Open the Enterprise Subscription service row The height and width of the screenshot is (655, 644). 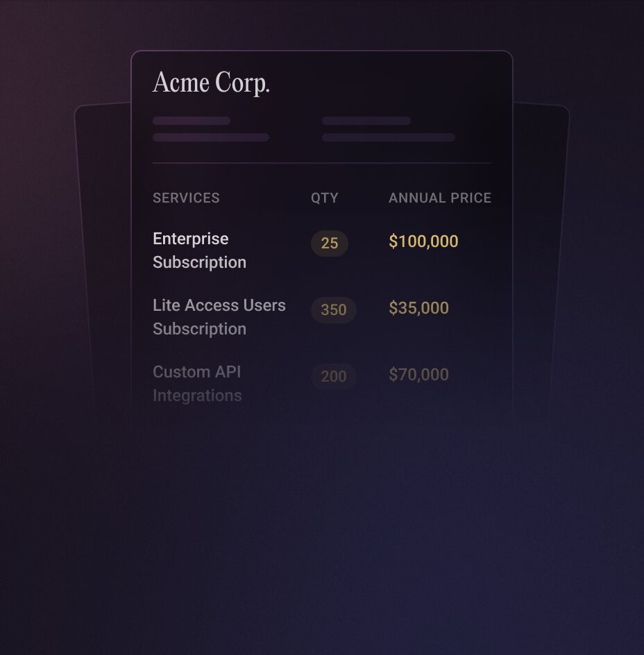tap(199, 250)
